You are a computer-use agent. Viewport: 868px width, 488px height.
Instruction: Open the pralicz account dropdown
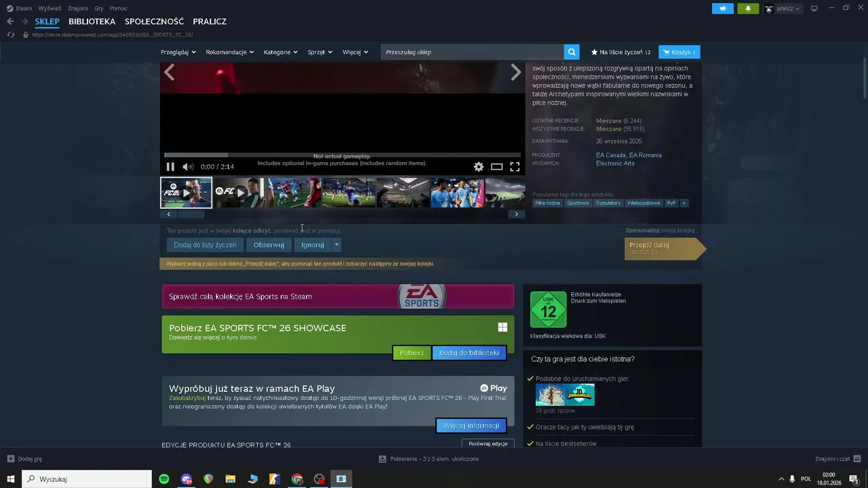[x=783, y=8]
